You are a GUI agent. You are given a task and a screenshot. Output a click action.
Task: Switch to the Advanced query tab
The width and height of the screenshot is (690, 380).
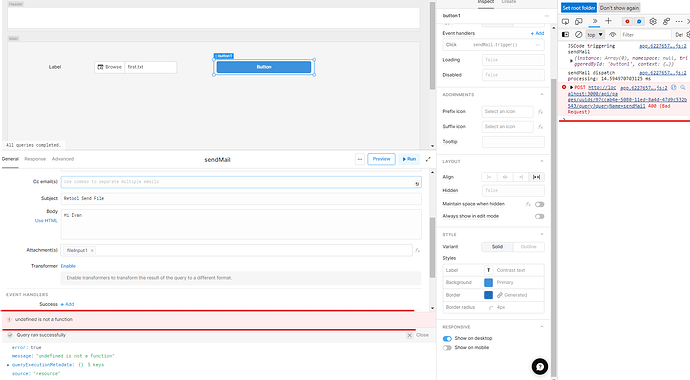tap(63, 159)
